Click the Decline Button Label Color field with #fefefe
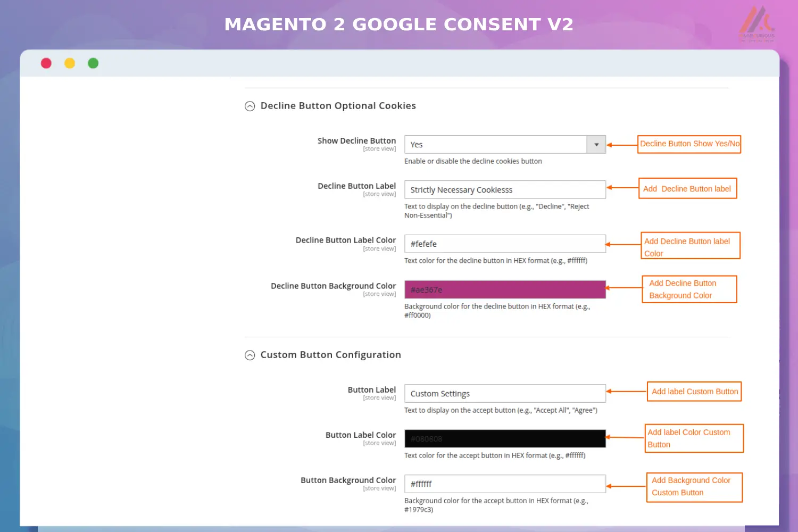This screenshot has height=532, width=798. pos(504,244)
